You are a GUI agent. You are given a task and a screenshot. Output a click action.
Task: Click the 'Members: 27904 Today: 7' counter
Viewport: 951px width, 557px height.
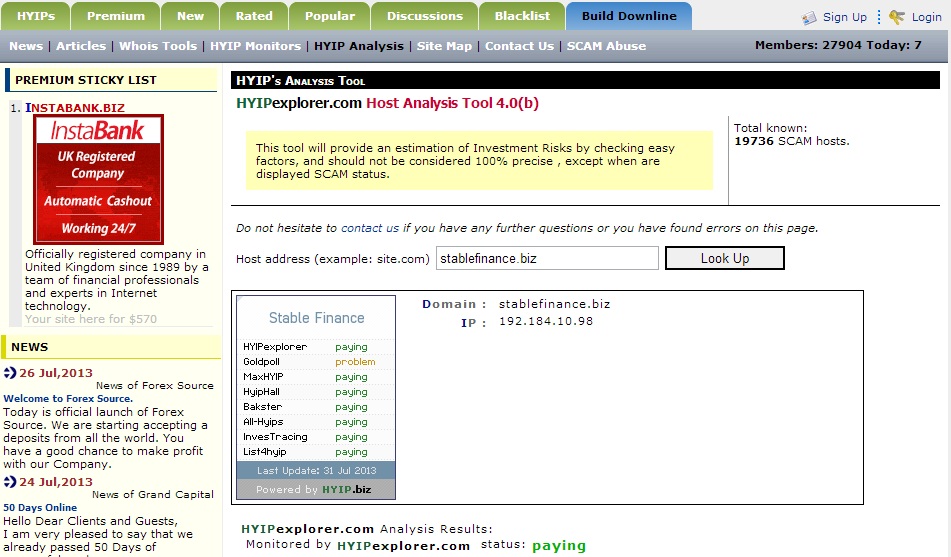838,45
